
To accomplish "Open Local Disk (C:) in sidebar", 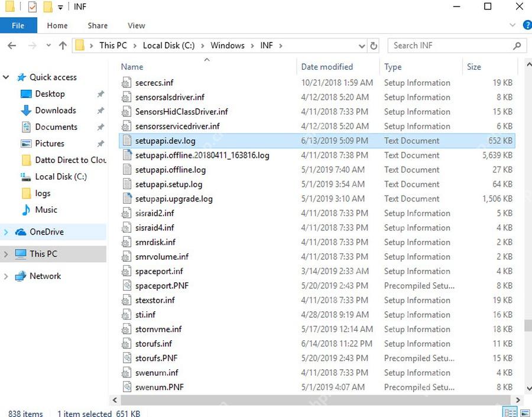I will point(61,177).
